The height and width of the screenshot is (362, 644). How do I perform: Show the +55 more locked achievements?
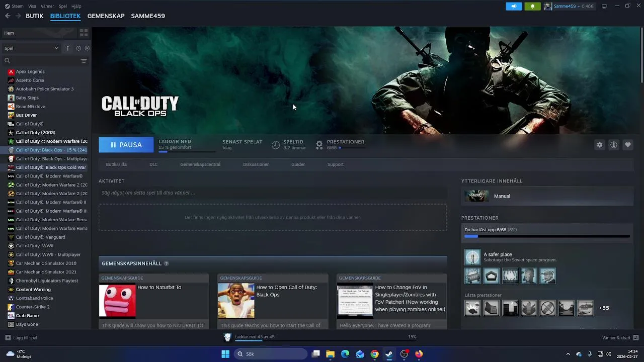click(x=604, y=308)
